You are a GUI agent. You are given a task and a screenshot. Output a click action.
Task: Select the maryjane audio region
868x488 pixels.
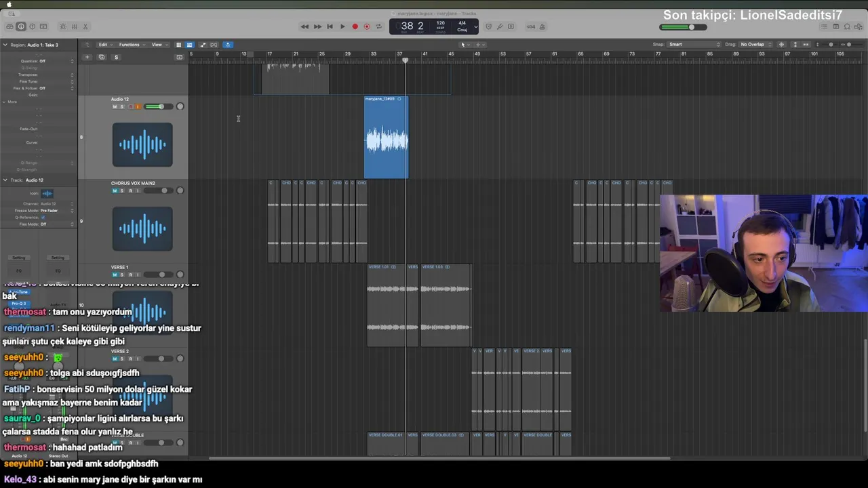pyautogui.click(x=386, y=138)
